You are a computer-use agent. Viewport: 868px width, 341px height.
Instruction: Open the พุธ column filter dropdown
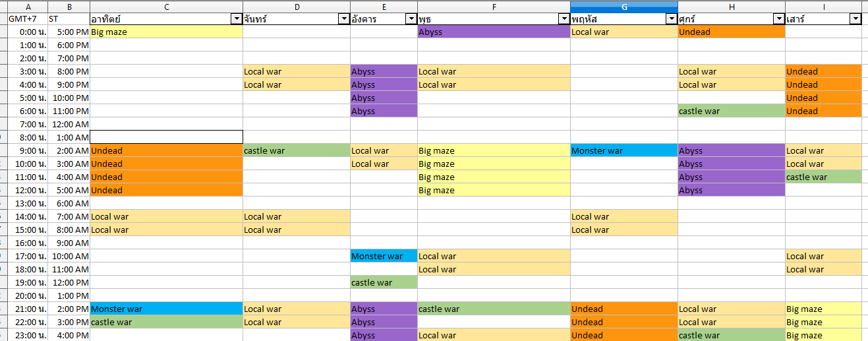564,19
